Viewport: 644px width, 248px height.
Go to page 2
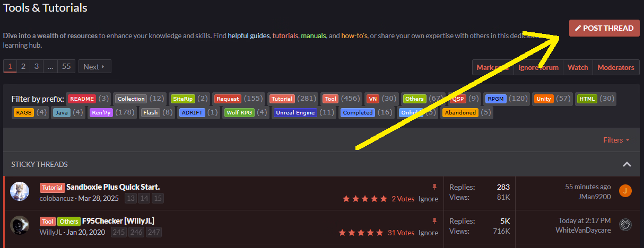23,67
